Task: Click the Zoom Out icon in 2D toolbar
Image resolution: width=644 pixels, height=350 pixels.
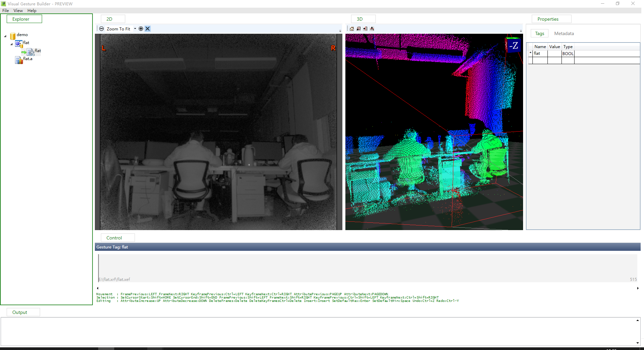Action: (102, 29)
